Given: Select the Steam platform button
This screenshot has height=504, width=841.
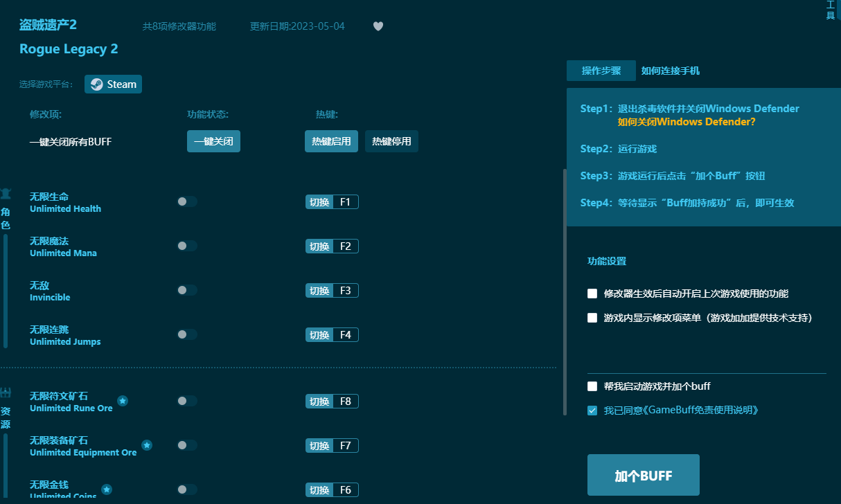Looking at the screenshot, I should click(114, 84).
